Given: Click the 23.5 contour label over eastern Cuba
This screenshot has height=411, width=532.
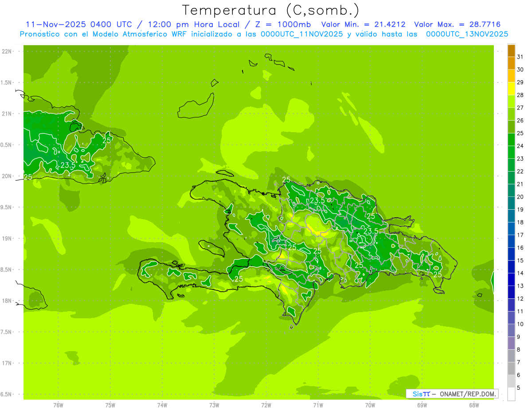Looking at the screenshot, I should coord(68,165).
